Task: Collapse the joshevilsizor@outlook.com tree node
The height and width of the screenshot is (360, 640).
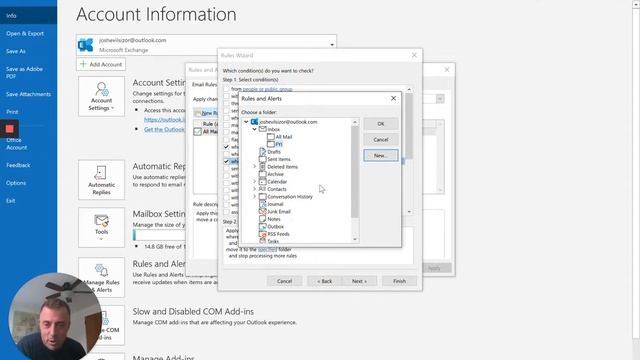Action: pyautogui.click(x=246, y=122)
